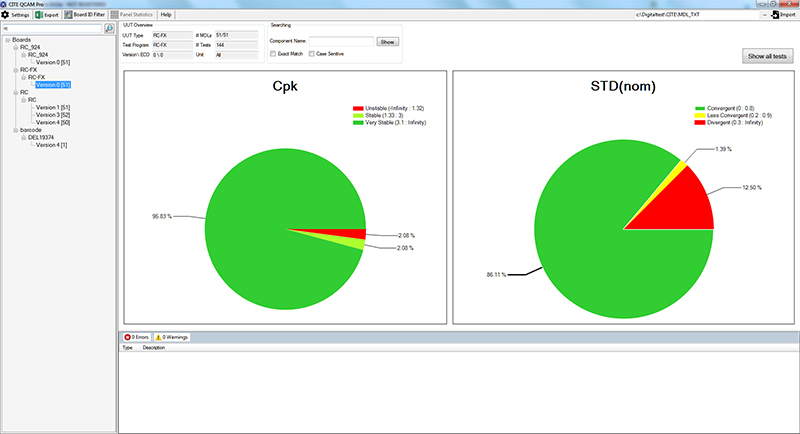Click the Component Name input field
The image size is (800, 434).
341,41
